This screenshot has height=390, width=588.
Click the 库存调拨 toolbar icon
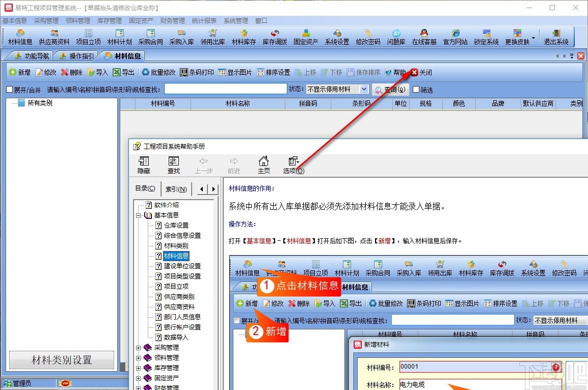[275, 37]
